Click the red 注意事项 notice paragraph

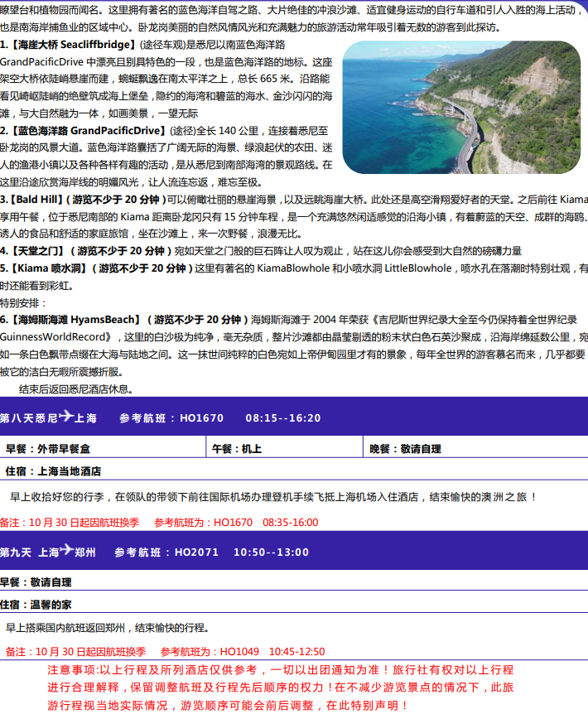click(281, 687)
